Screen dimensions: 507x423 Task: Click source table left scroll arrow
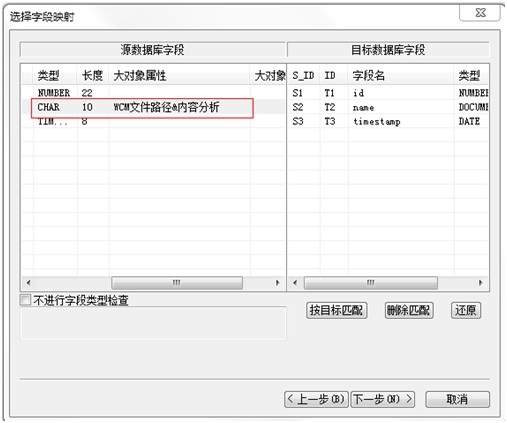pos(29,283)
